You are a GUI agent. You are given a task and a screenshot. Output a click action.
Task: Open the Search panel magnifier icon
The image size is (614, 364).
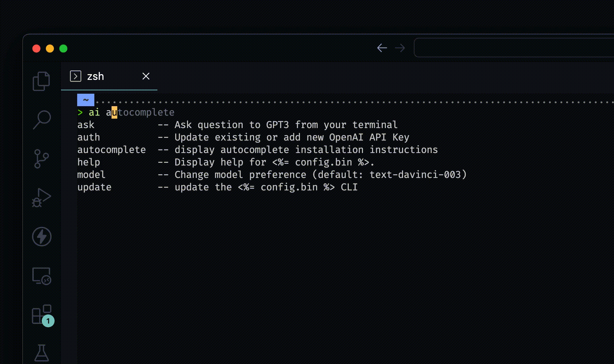tap(42, 120)
